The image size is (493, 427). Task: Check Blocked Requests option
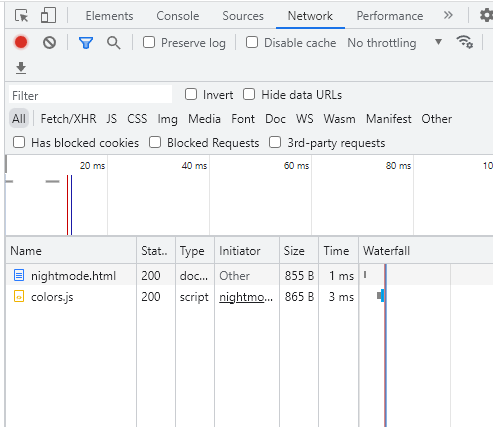pyautogui.click(x=155, y=142)
